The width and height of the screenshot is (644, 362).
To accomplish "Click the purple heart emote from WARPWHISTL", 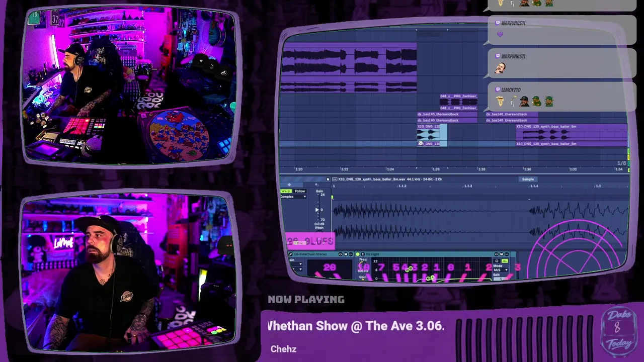I will (x=500, y=34).
